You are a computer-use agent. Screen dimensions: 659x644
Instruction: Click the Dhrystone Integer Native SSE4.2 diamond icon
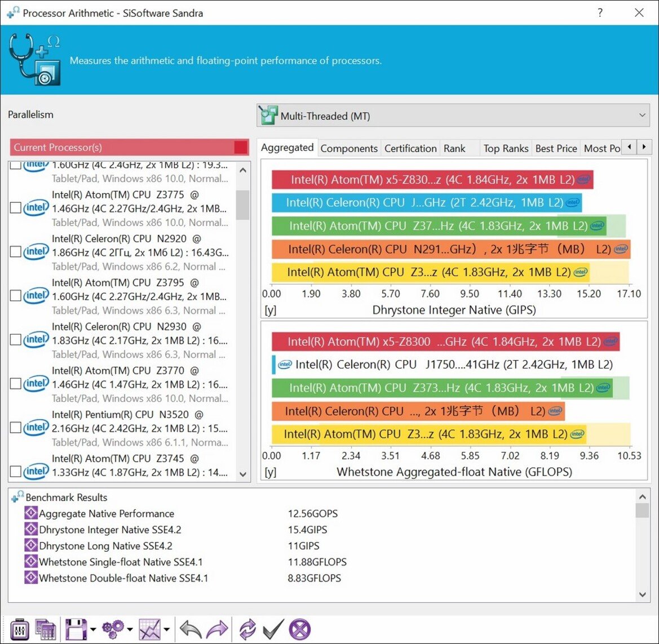click(30, 529)
